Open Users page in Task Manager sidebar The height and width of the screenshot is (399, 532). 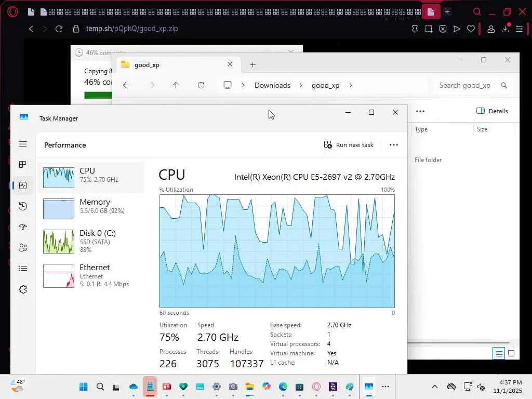click(x=23, y=248)
